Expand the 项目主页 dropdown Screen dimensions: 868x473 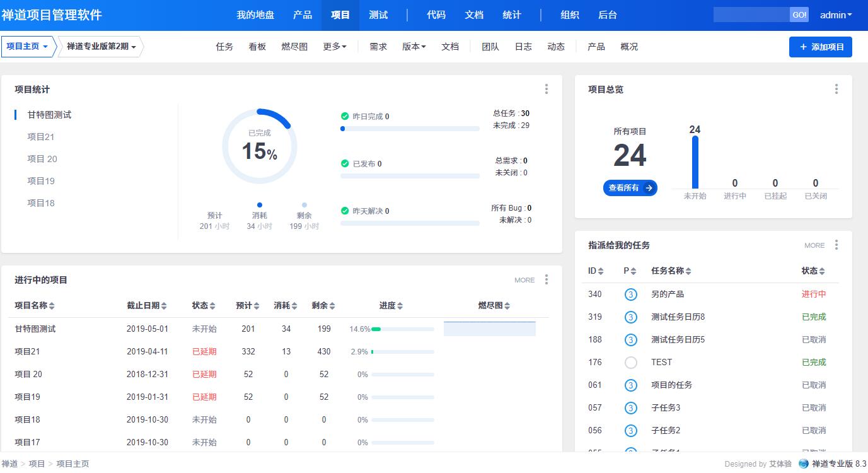click(x=27, y=47)
